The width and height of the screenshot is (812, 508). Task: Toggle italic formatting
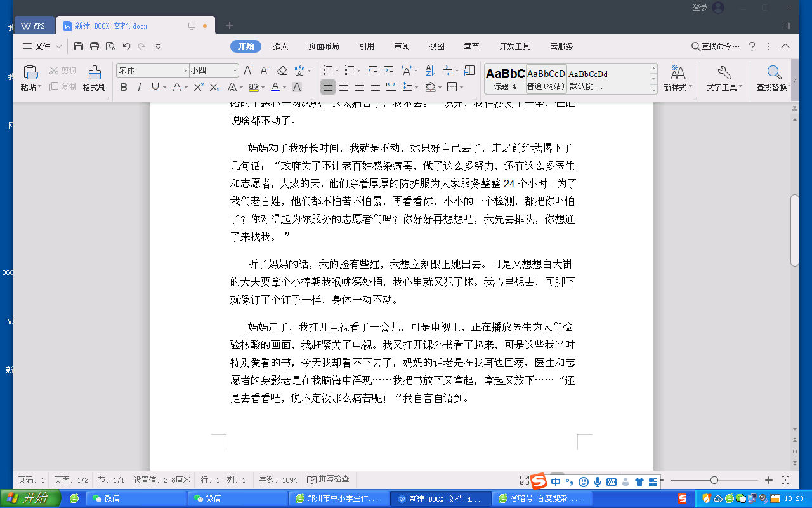tap(139, 87)
